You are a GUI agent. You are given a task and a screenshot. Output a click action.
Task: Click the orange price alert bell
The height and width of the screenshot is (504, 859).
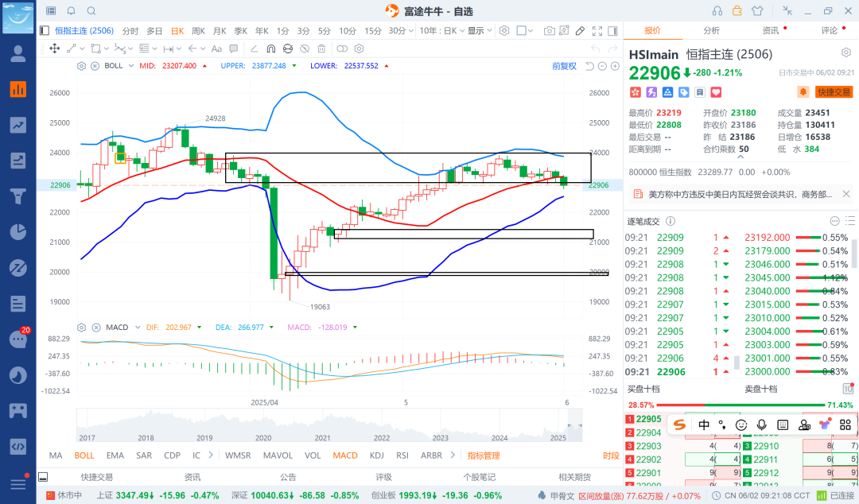click(803, 92)
